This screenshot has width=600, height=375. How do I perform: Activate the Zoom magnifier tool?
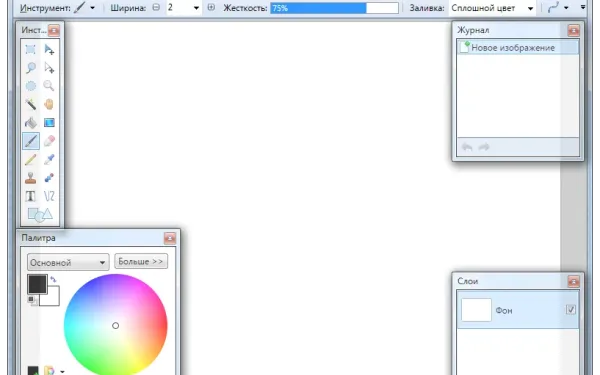pos(49,86)
